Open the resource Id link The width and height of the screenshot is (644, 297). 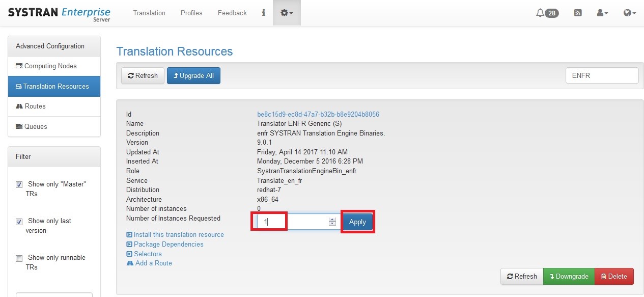318,114
